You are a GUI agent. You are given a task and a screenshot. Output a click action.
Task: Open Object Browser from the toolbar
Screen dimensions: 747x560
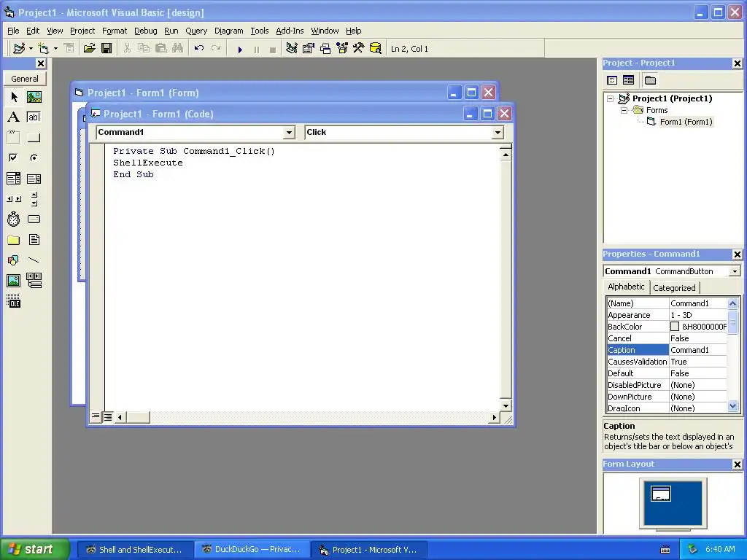point(342,49)
